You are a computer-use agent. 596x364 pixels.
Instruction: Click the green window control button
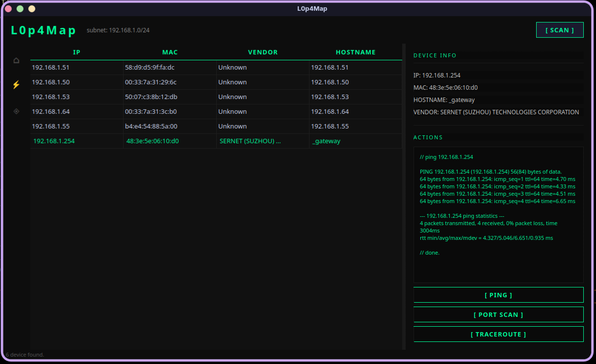20,9
